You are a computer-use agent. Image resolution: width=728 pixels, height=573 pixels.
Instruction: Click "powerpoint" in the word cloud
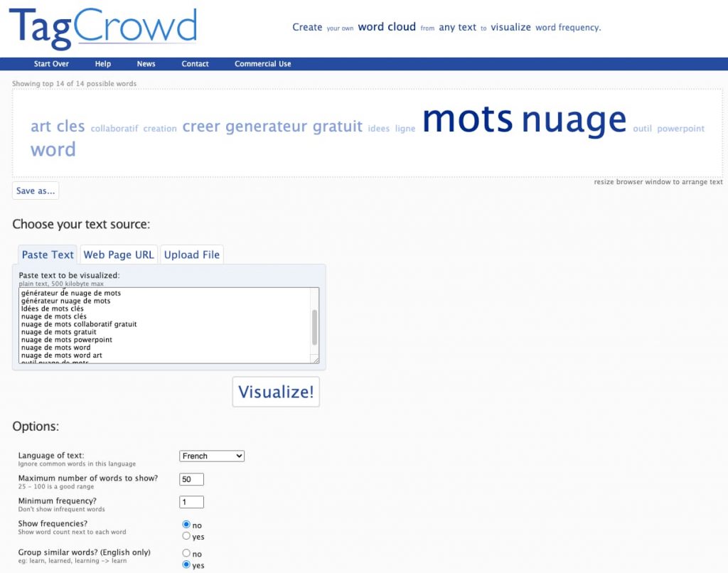click(680, 129)
